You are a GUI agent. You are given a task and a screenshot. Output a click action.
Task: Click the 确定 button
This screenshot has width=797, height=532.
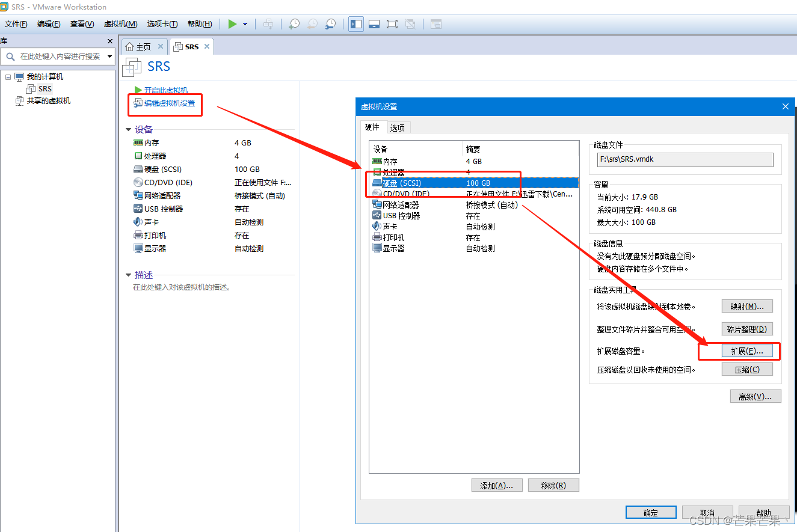651,513
